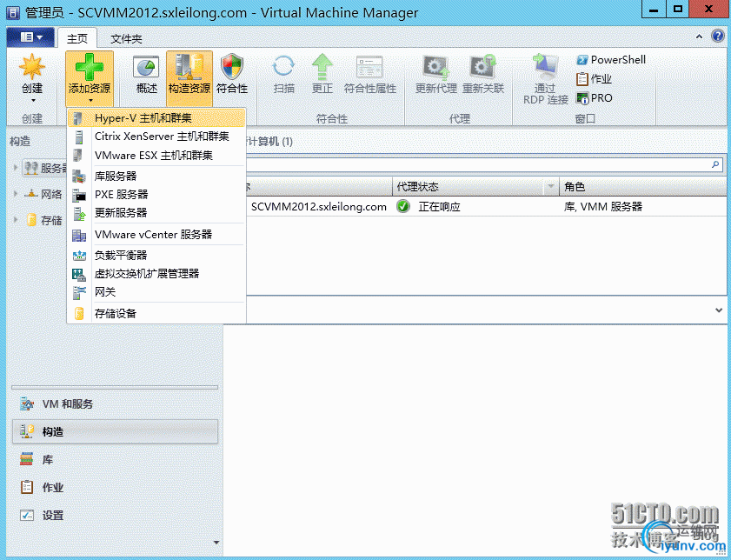Screen dimensions: 731x560
Task: Choose Gateway (网关) menu entry
Action: [156, 292]
